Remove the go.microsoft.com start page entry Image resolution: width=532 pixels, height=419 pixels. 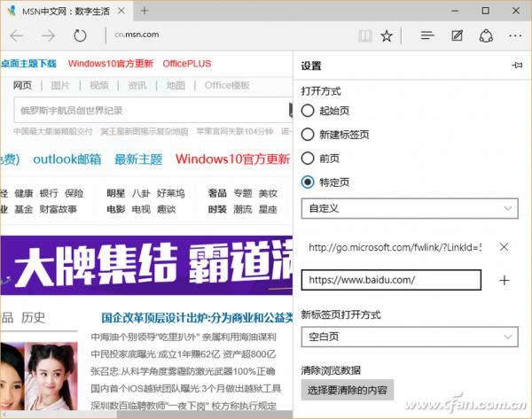(x=504, y=247)
